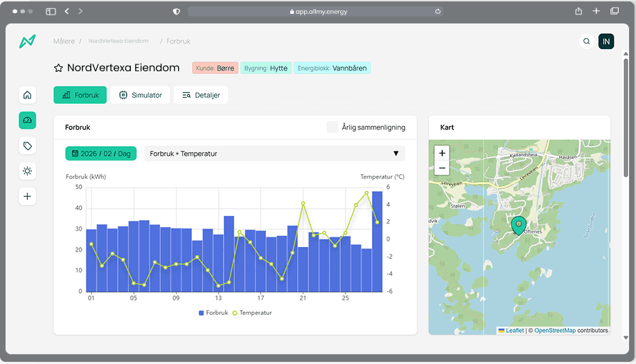Open the 2026 / 02 / Dag date picker

pos(101,154)
